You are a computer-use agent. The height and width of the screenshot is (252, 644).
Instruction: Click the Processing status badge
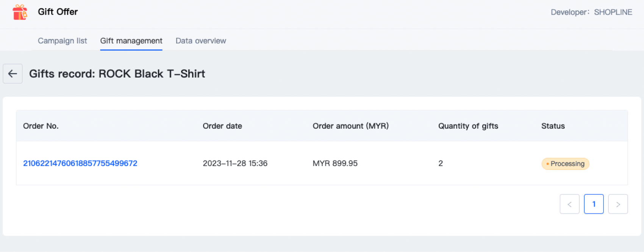[x=565, y=164]
